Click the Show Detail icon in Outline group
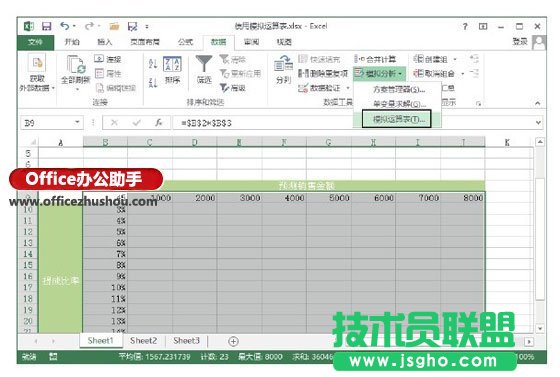 (x=474, y=59)
